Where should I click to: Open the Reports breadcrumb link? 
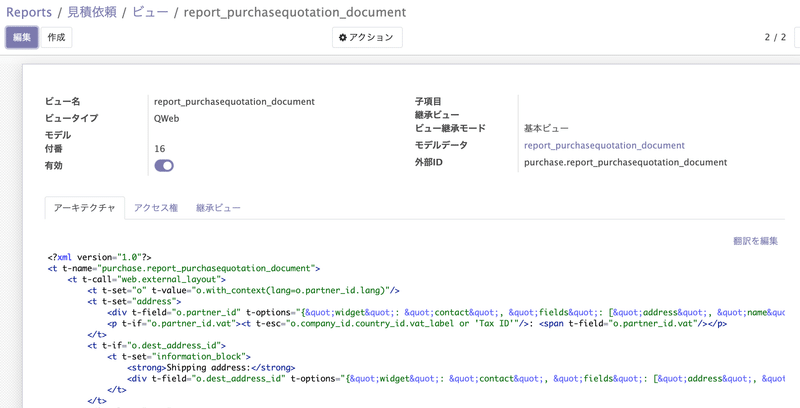[29, 12]
